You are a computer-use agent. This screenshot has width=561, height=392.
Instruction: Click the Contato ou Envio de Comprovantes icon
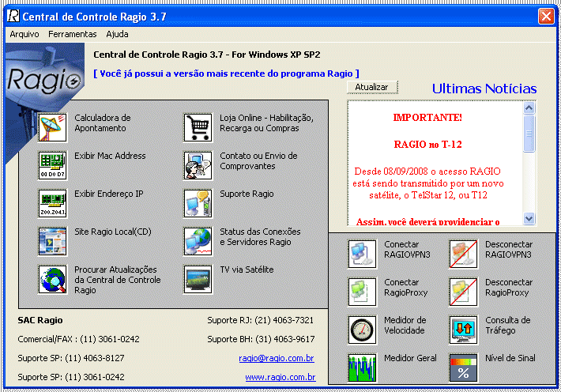click(x=198, y=165)
